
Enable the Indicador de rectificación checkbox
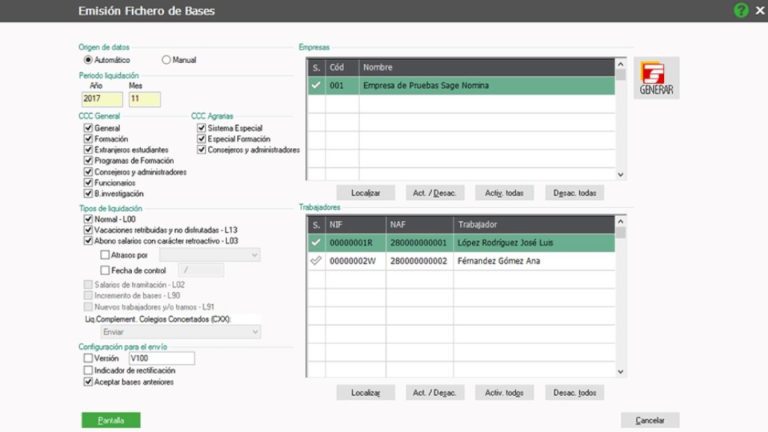(88, 370)
